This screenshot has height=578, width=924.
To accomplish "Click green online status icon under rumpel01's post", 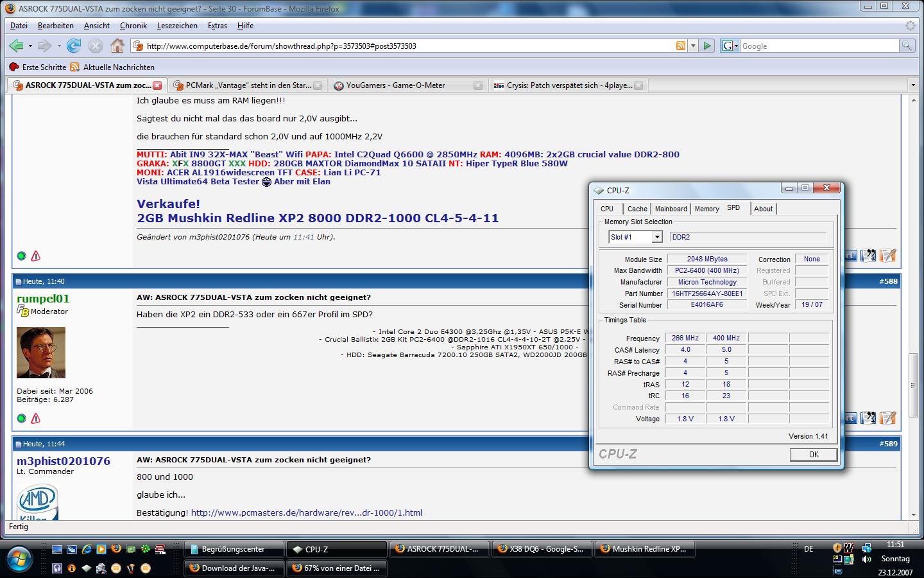I will 21,418.
